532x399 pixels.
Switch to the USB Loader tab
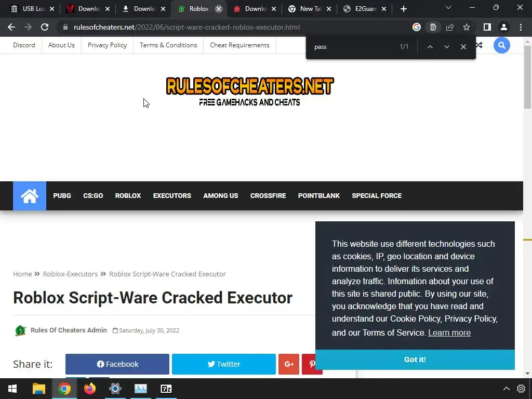33,9
